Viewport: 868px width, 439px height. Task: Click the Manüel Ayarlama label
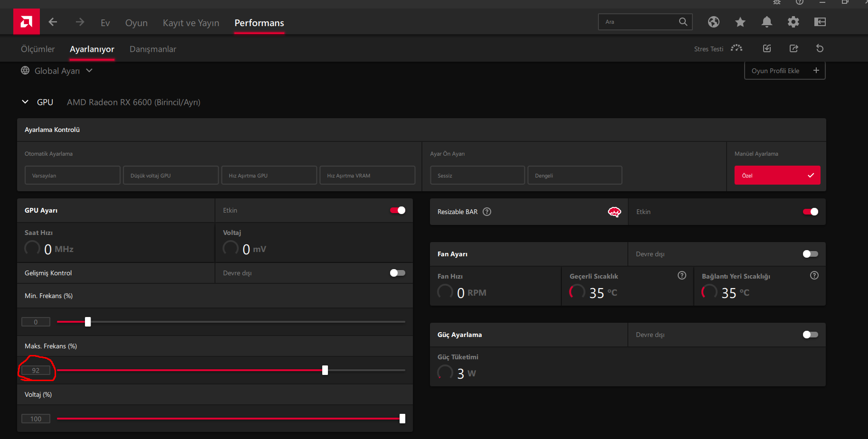[756, 154]
